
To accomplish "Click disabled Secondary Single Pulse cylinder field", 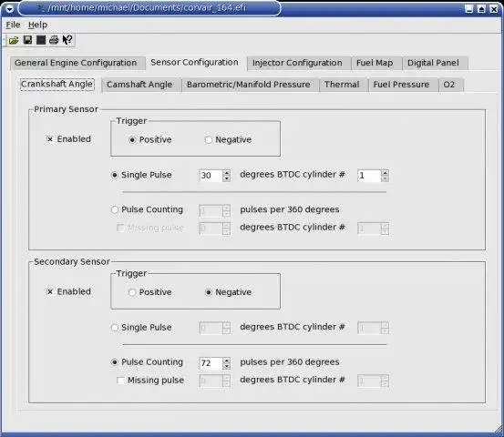I will 369,328.
